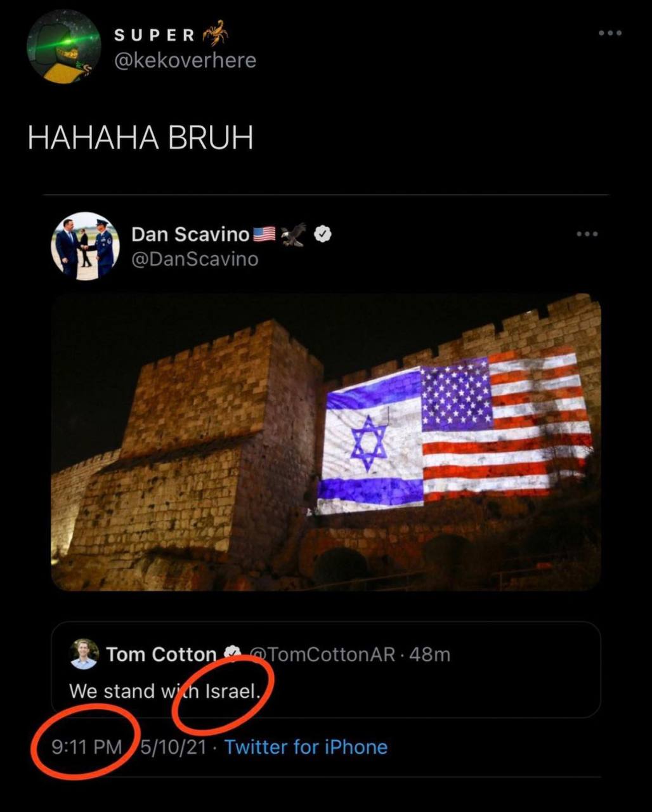This screenshot has width=652, height=812.
Task: Click the eagle emoji beside Dan Scavino
Action: [x=293, y=234]
